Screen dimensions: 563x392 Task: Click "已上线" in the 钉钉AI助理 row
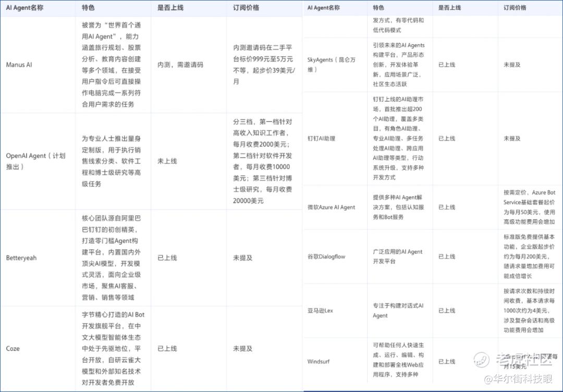447,138
